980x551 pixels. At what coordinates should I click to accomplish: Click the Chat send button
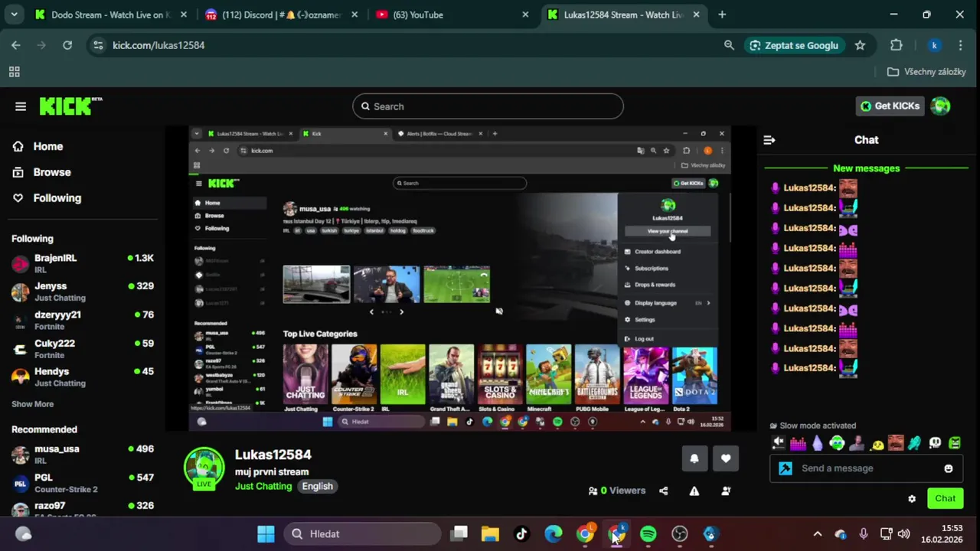click(945, 498)
